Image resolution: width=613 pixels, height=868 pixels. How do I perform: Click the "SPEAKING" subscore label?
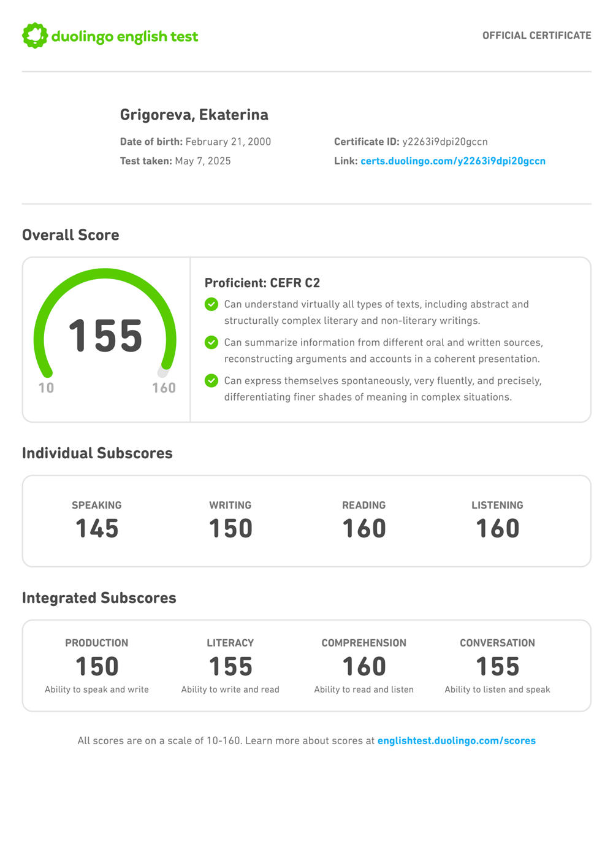(x=97, y=505)
